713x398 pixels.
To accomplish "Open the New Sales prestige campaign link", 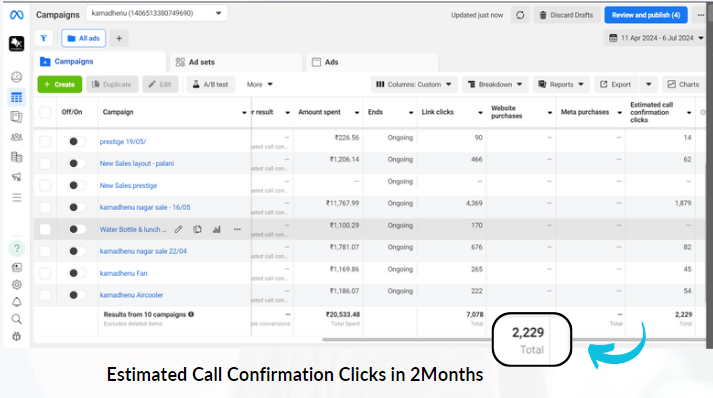I will click(128, 185).
